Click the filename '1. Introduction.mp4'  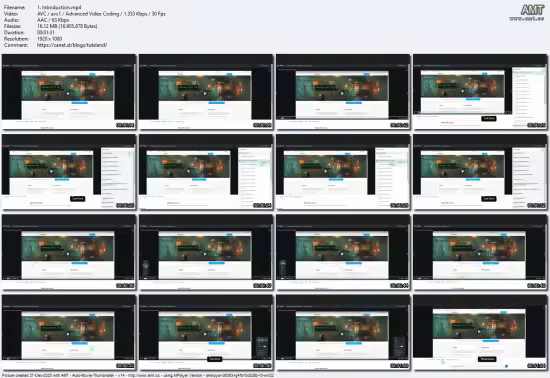pyautogui.click(x=59, y=7)
